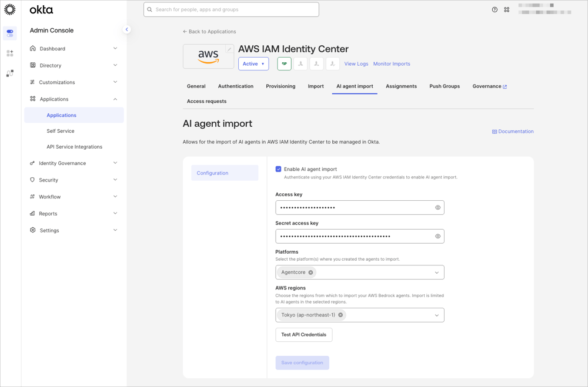Click the Identity Governance key icon

[32, 163]
